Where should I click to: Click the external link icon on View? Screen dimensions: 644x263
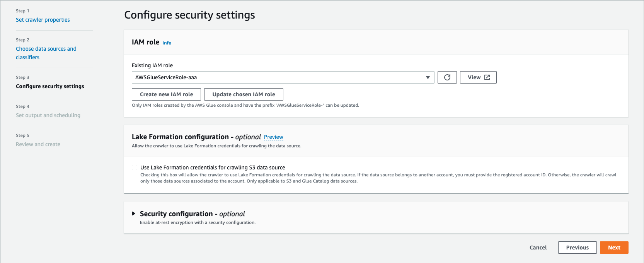coord(487,77)
